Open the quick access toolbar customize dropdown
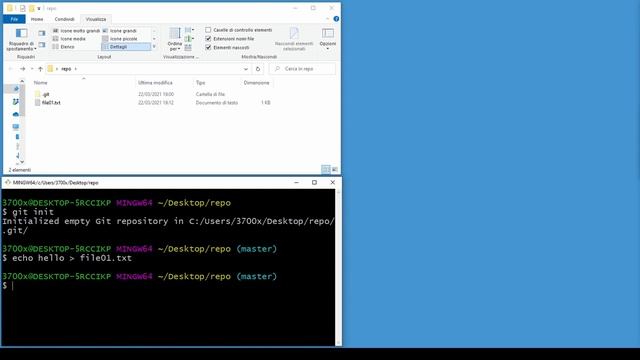Viewport: 640px width, 360px height. coord(39,8)
